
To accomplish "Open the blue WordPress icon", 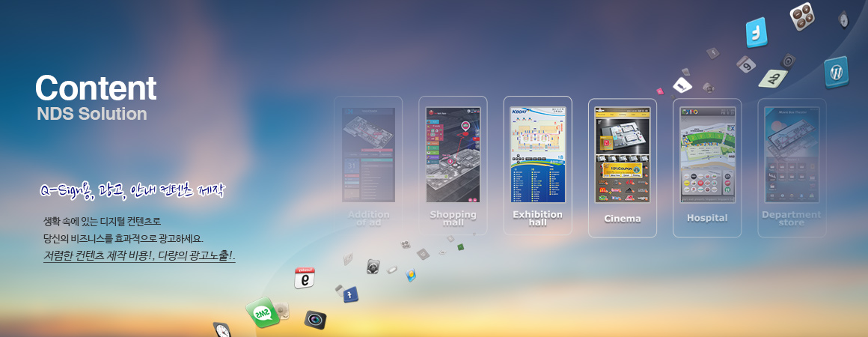I will pos(835,72).
